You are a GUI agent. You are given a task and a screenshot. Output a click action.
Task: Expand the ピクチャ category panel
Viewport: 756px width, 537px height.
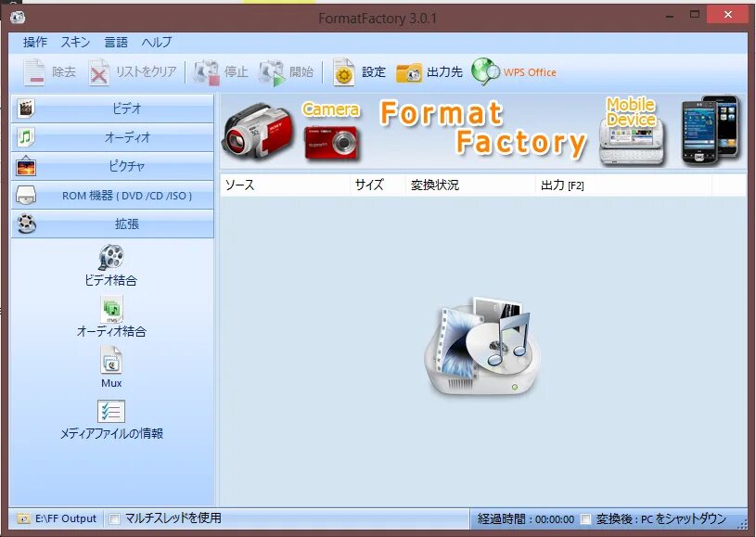click(112, 166)
